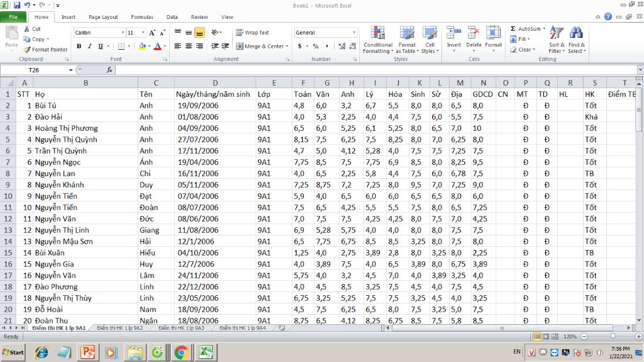Toggle Italic formatting

(89, 46)
